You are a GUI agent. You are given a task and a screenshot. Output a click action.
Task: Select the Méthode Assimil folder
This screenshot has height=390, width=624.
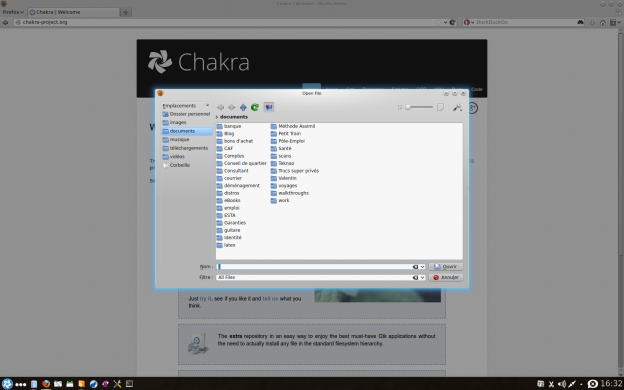[x=293, y=126]
